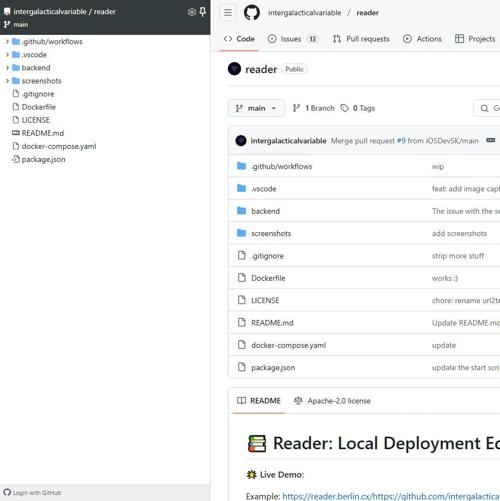The width and height of the screenshot is (500, 501).
Task: Open Dockerfile in the file list
Action: click(x=268, y=278)
